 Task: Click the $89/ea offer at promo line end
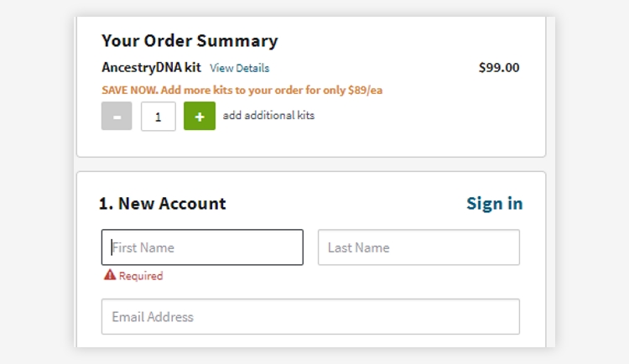(x=365, y=90)
